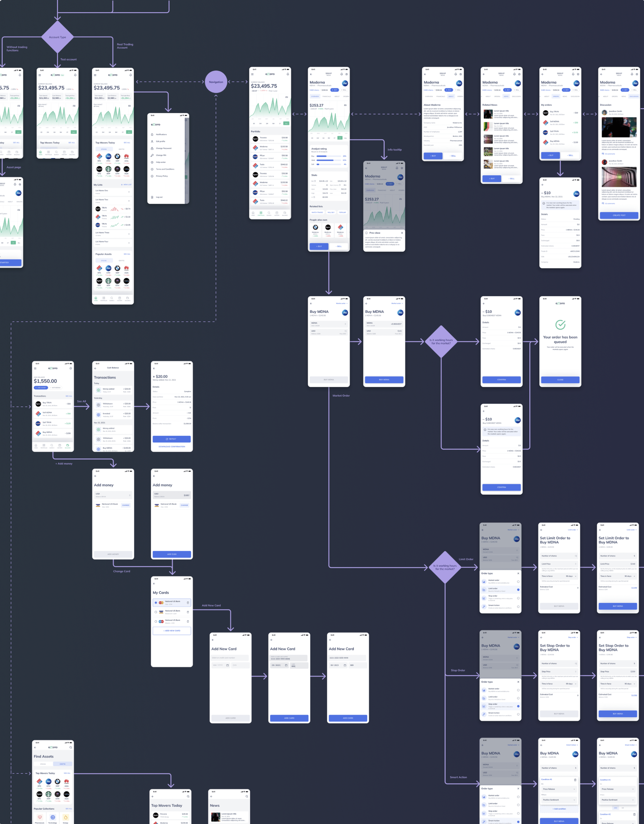Click trash icon on selected card in My Cards
644x824 pixels.
coord(188,602)
